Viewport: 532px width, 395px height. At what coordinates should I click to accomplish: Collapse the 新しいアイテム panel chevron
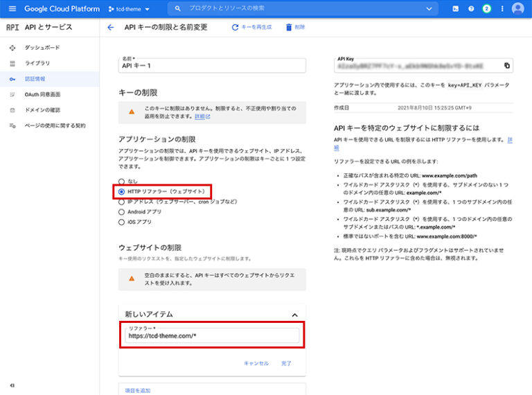click(x=295, y=315)
